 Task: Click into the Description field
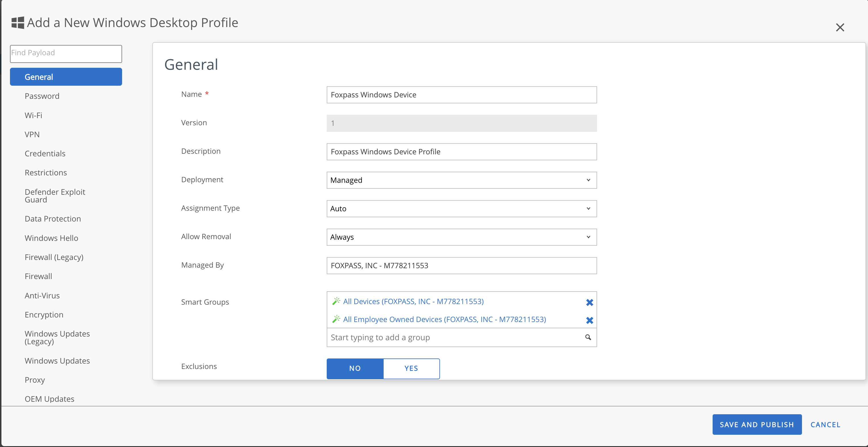tap(462, 152)
